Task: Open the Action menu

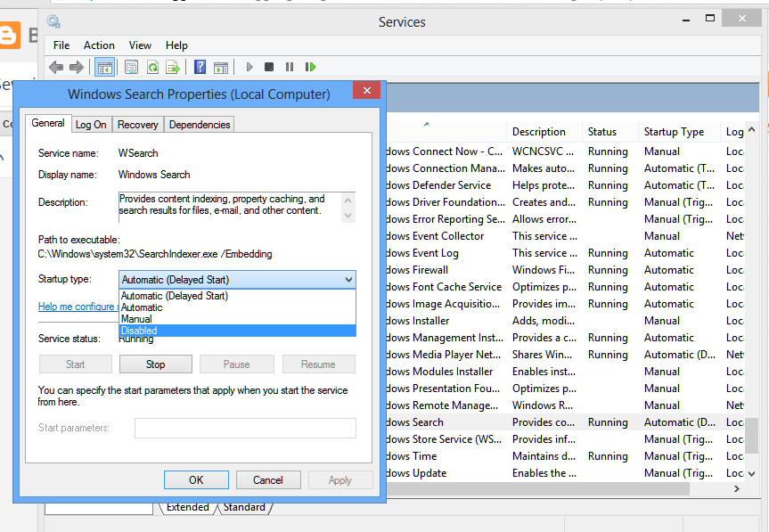Action: (99, 45)
